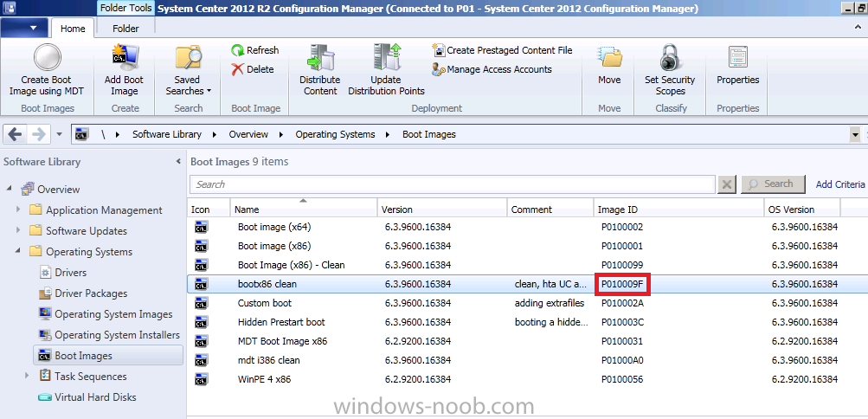Click the Add Boot Image icon
Viewport: 868px width, 419px height.
pos(125,56)
